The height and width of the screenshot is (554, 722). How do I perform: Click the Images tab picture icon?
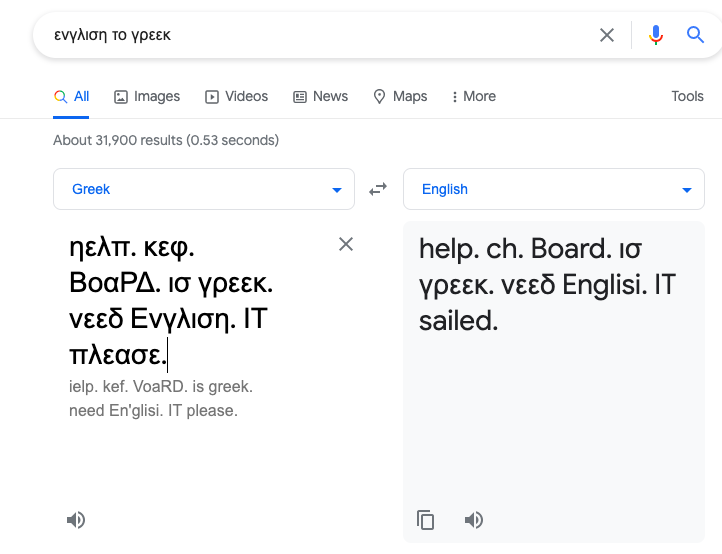pos(121,97)
